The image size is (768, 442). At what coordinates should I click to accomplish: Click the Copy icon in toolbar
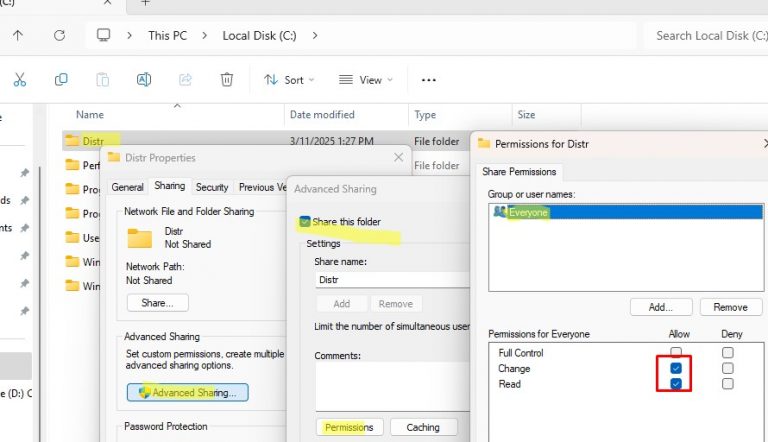[61, 79]
